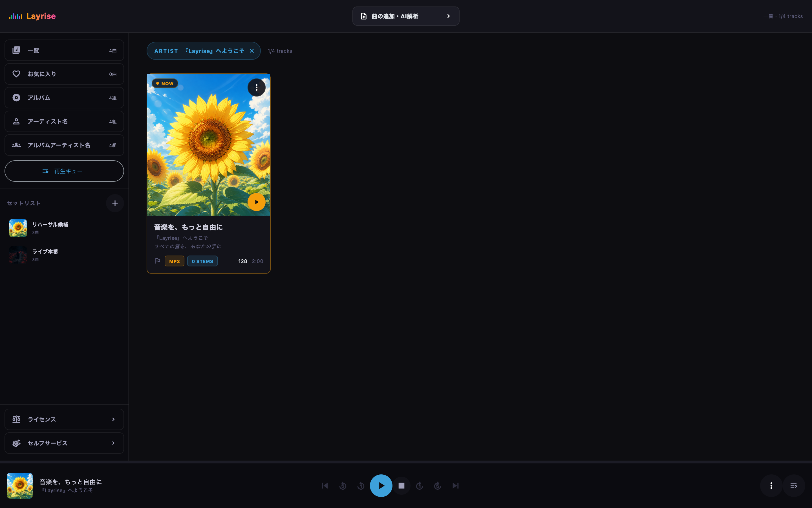Click duration 2:00 on track card
The image size is (812, 508).
click(x=257, y=261)
